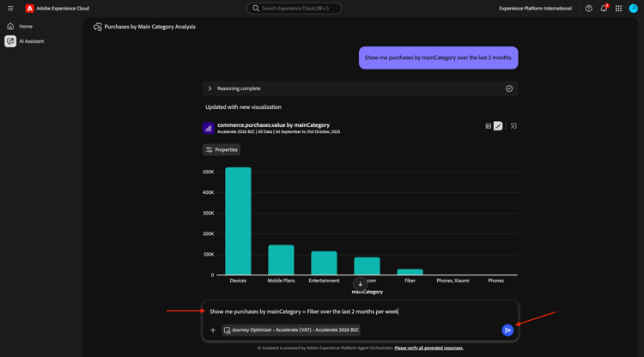Viewport: 644px width, 357px height.
Task: Open the chart Properties button
Action: pyautogui.click(x=222, y=150)
